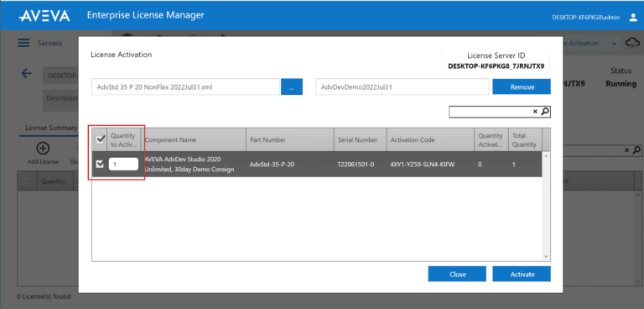Sort by Total Quantity column header
The width and height of the screenshot is (644, 309).
525,140
